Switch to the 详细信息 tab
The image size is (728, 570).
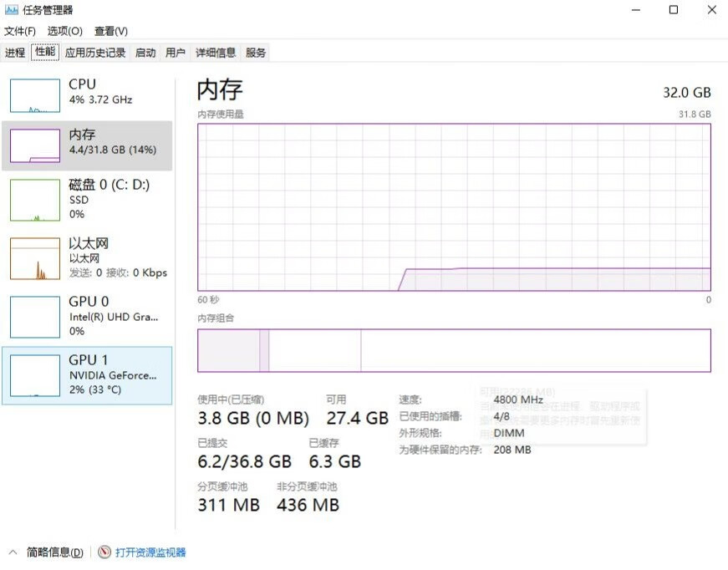pyautogui.click(x=216, y=53)
